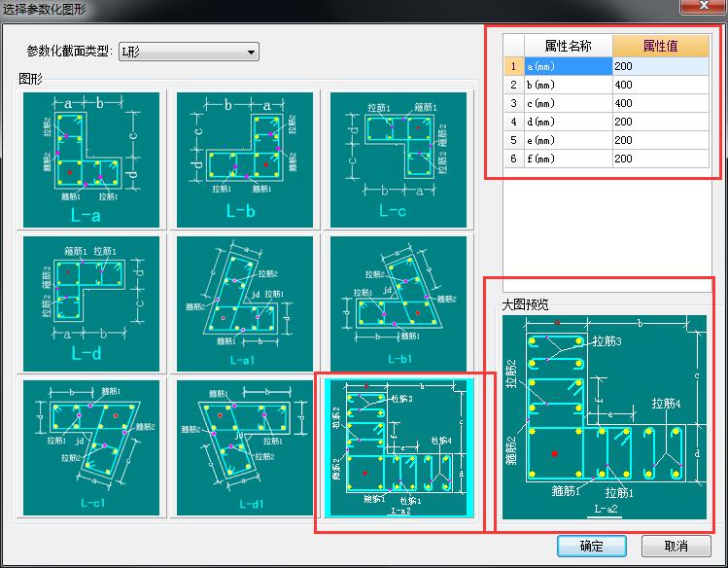Close the 选择参数化图形 dialog
Image resolution: width=728 pixels, height=568 pixels.
click(x=704, y=6)
